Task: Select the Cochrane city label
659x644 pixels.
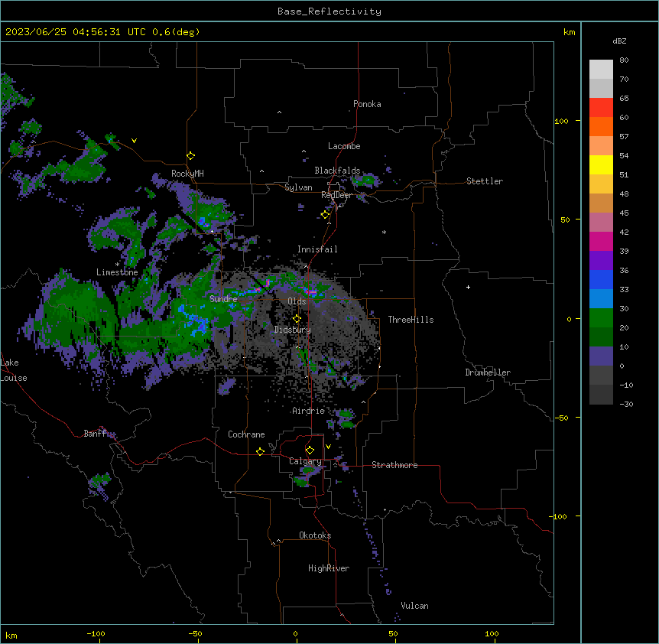Action: pyautogui.click(x=246, y=434)
